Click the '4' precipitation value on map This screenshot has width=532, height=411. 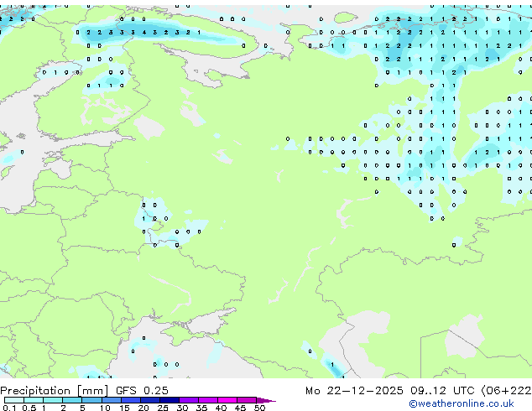(x=144, y=33)
